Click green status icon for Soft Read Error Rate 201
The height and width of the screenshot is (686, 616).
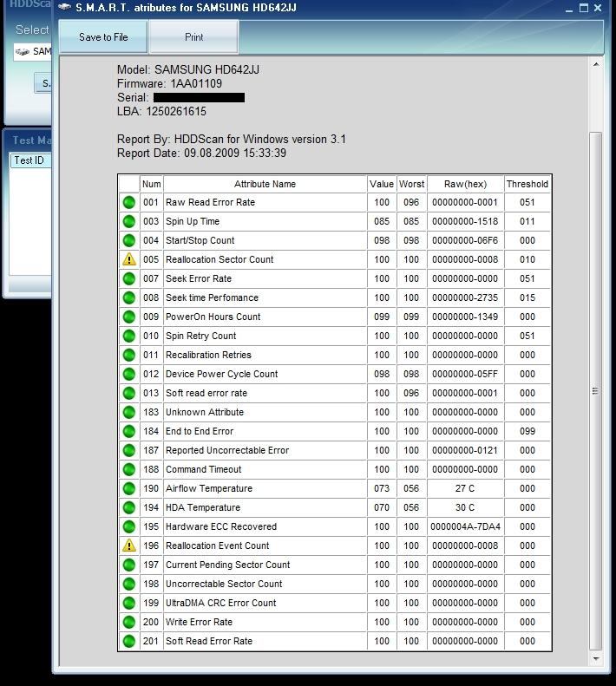point(129,642)
